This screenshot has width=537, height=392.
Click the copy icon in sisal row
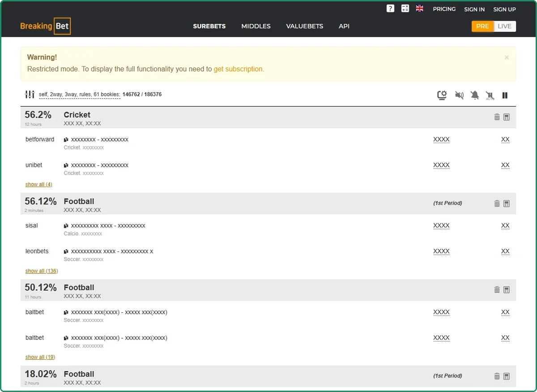tap(66, 226)
